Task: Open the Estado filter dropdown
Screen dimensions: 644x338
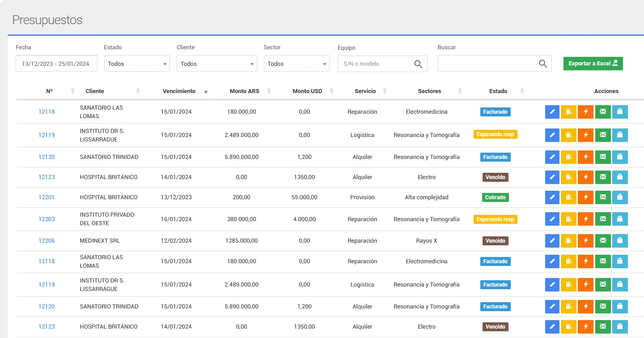Action: tap(137, 64)
